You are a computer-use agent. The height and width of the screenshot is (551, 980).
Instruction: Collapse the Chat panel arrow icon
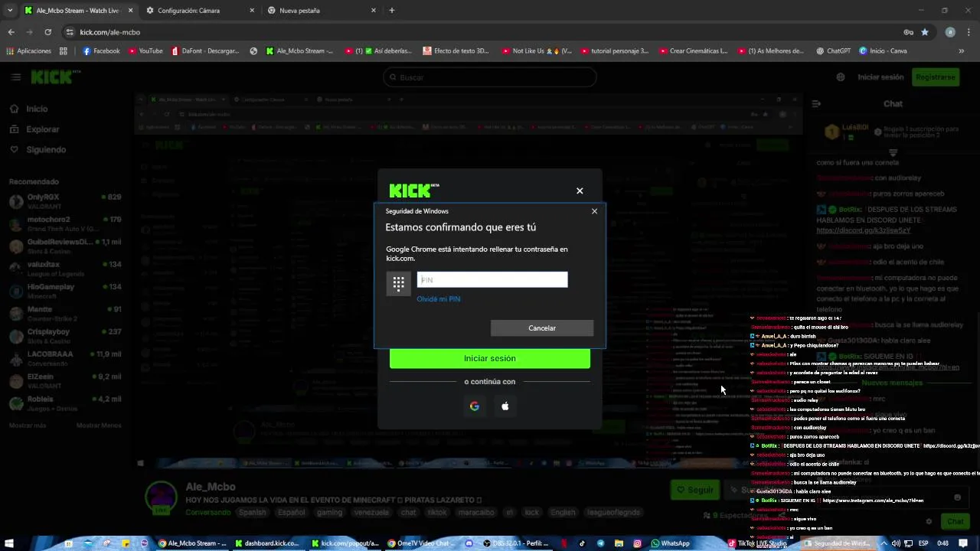coord(816,103)
